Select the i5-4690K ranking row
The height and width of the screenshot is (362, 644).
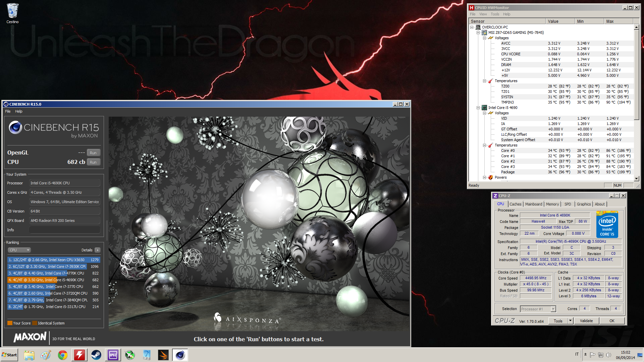[54, 280]
